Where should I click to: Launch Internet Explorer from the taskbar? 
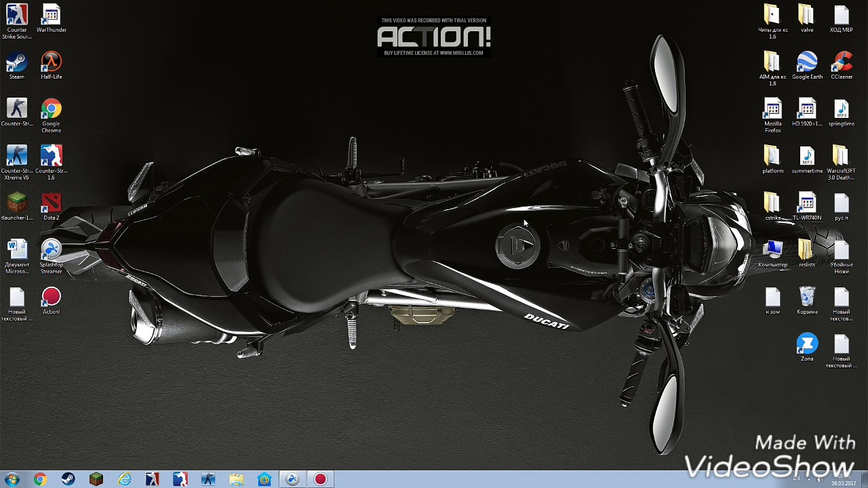124,479
